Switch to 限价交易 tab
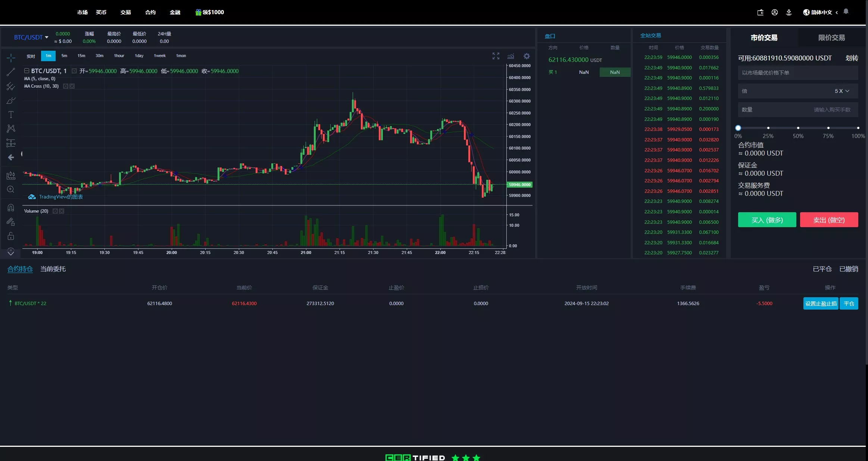This screenshot has height=461, width=868. pos(831,38)
